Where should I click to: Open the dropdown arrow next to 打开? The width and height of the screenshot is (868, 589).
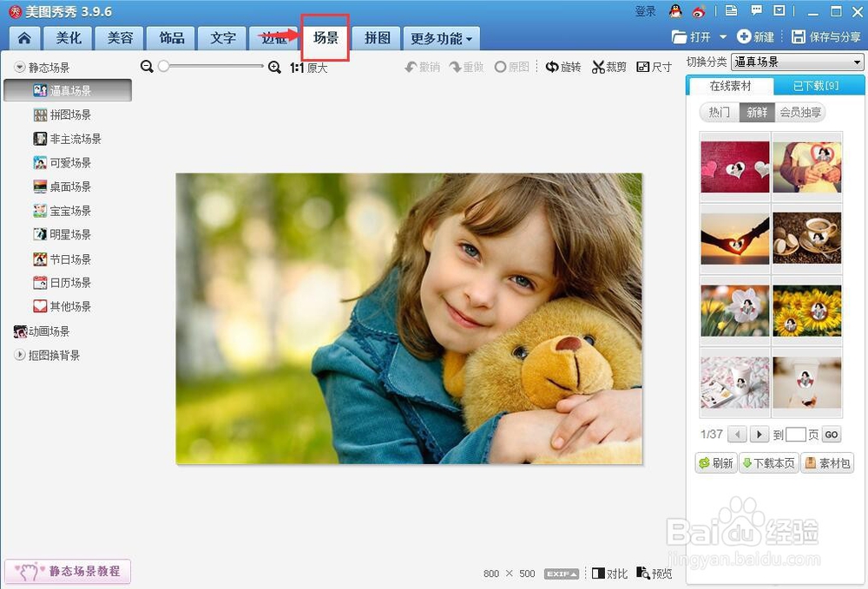point(722,37)
